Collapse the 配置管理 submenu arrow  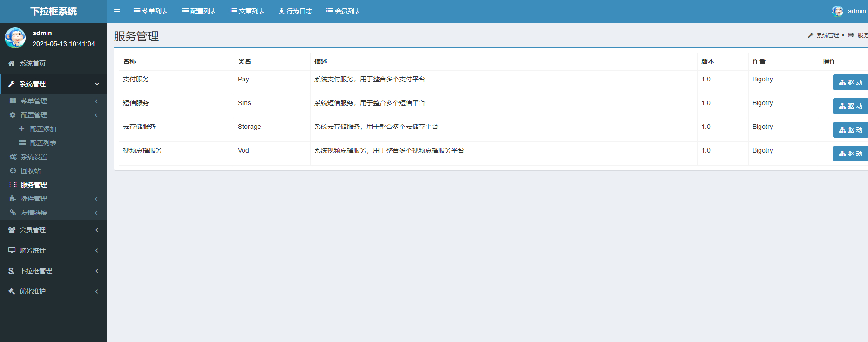pyautogui.click(x=96, y=115)
